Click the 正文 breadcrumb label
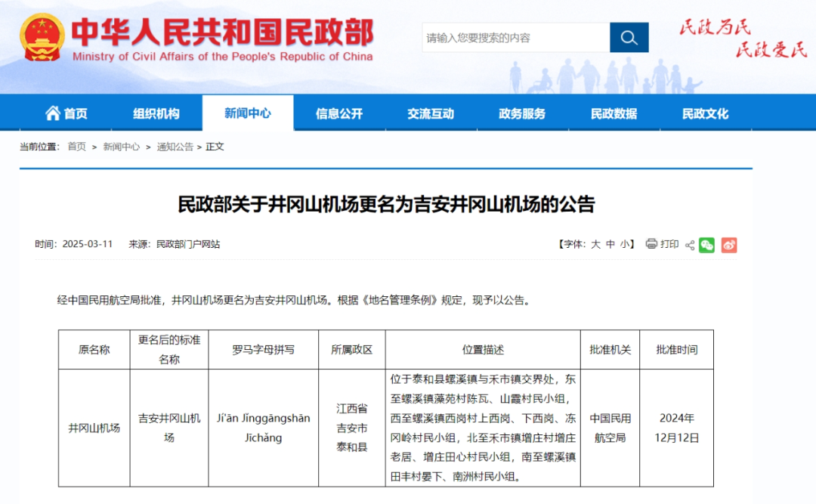 215,147
